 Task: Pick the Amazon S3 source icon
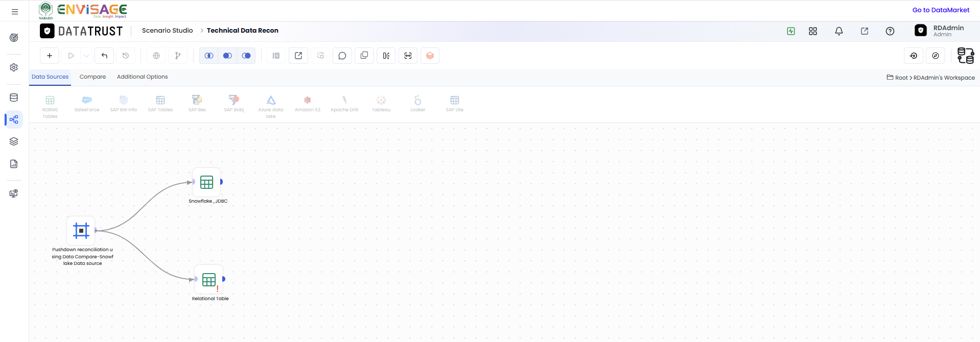(308, 104)
